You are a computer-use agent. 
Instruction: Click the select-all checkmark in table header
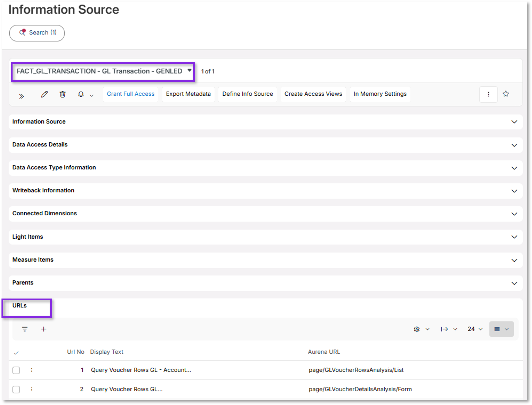tap(16, 353)
